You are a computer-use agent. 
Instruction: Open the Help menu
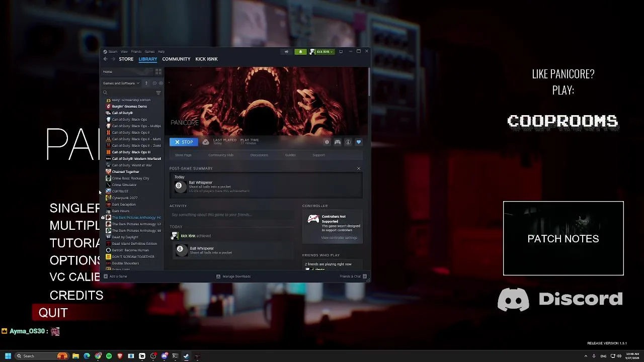(161, 51)
